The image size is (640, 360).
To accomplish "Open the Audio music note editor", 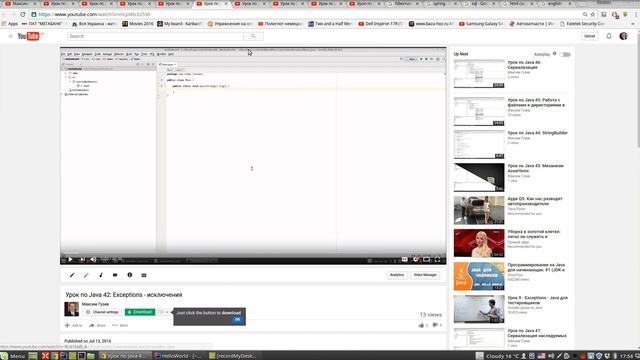I will [101, 275].
